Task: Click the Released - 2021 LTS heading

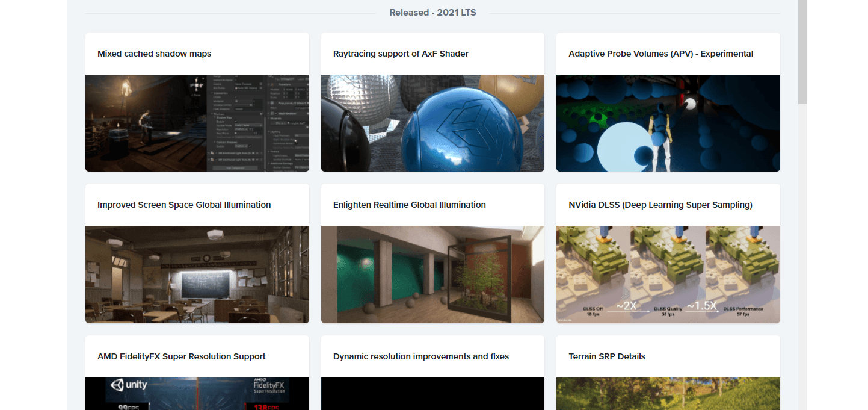Action: click(432, 13)
